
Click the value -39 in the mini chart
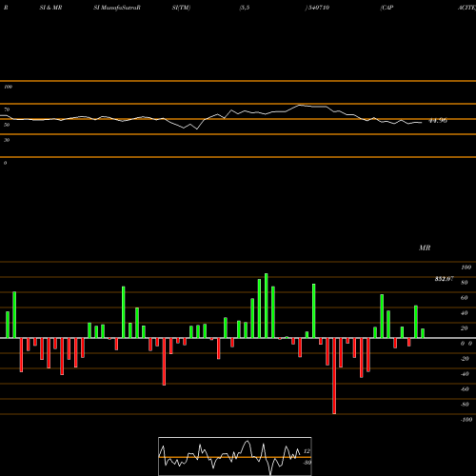[x=307, y=463]
